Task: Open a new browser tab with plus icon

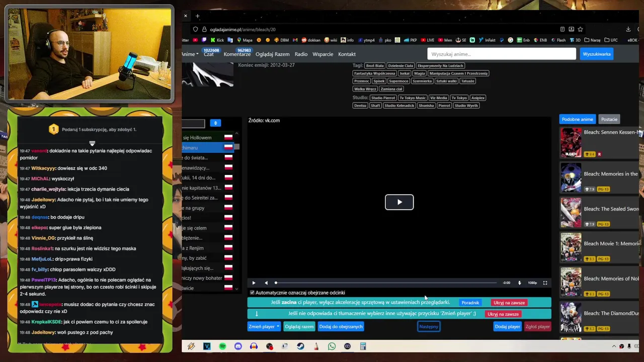Action: click(197, 16)
